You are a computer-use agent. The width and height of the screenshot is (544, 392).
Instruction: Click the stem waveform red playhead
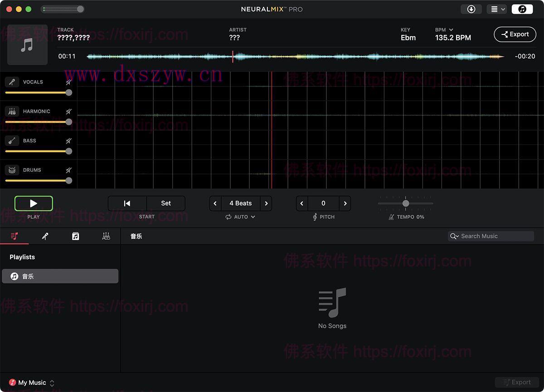click(272, 130)
